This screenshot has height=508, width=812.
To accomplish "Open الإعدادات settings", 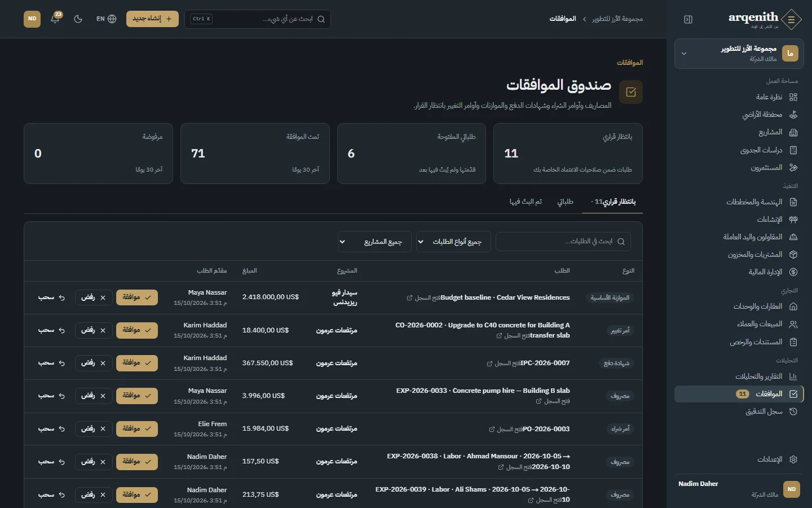I will click(739, 459).
